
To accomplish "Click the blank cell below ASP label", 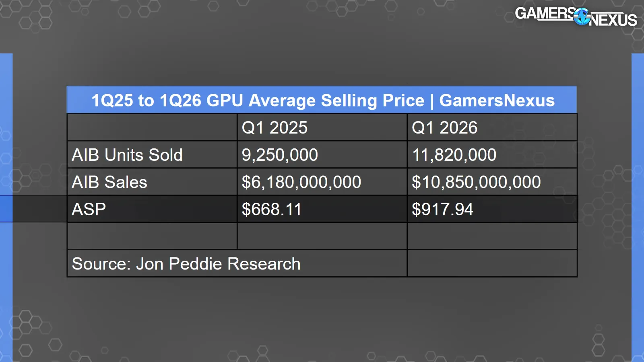I will [x=152, y=236].
